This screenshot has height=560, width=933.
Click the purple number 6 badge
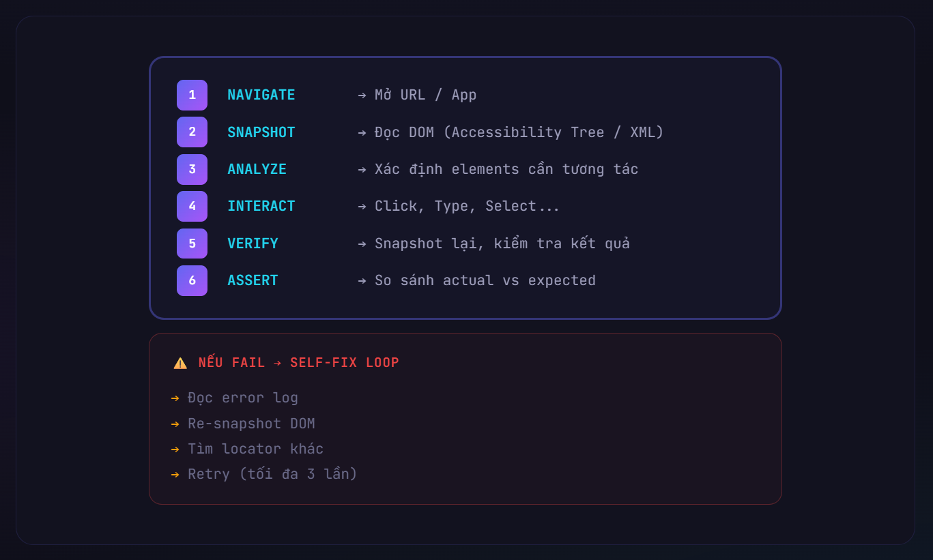pos(192,280)
